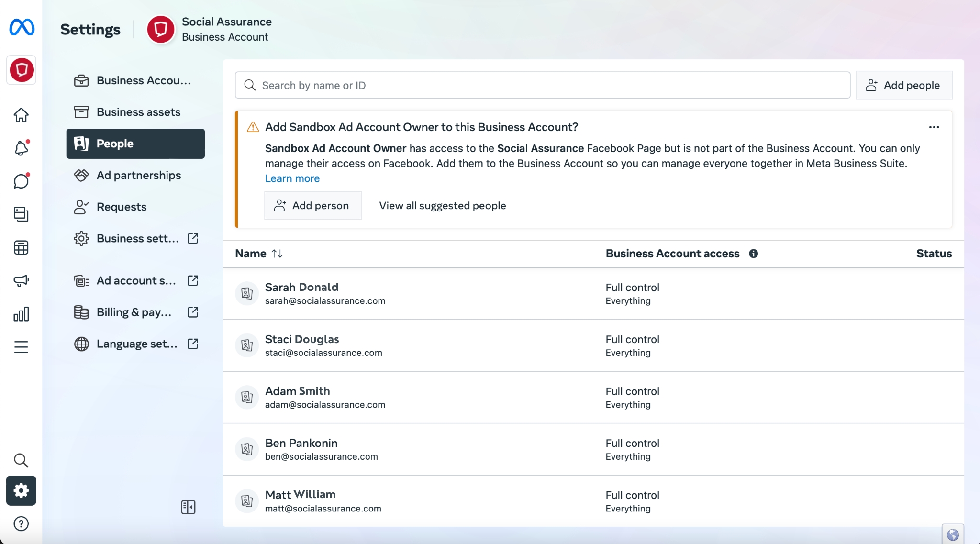View notifications via the bell icon

(21, 148)
